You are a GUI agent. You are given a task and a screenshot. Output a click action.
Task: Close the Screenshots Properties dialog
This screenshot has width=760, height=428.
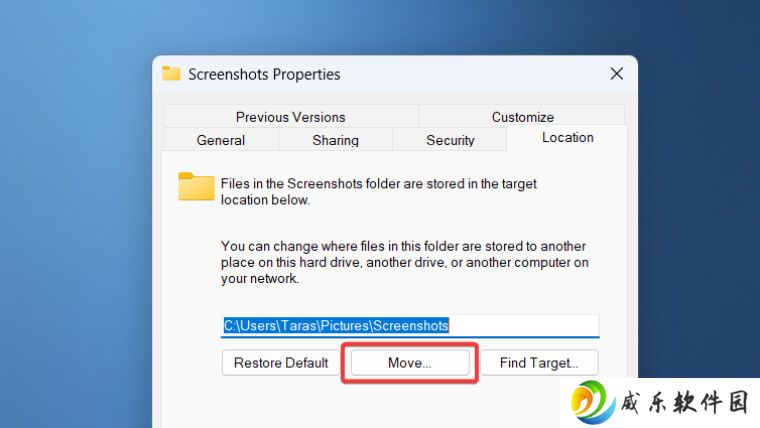617,74
